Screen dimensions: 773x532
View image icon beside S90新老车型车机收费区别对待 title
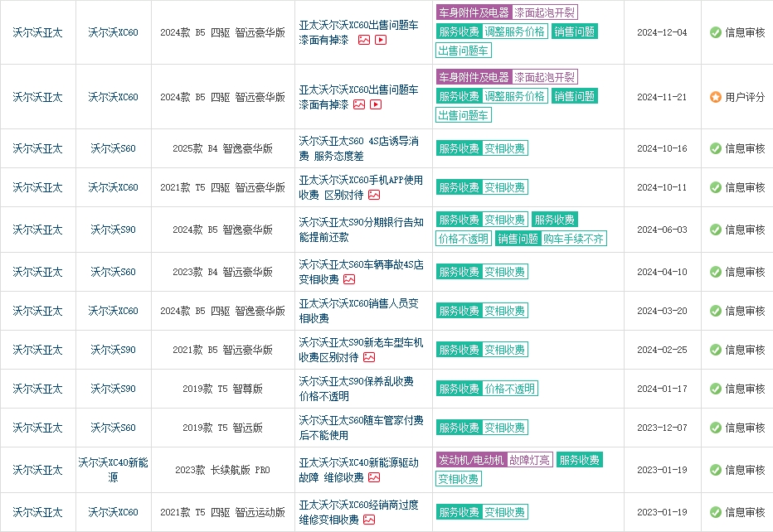pos(369,357)
